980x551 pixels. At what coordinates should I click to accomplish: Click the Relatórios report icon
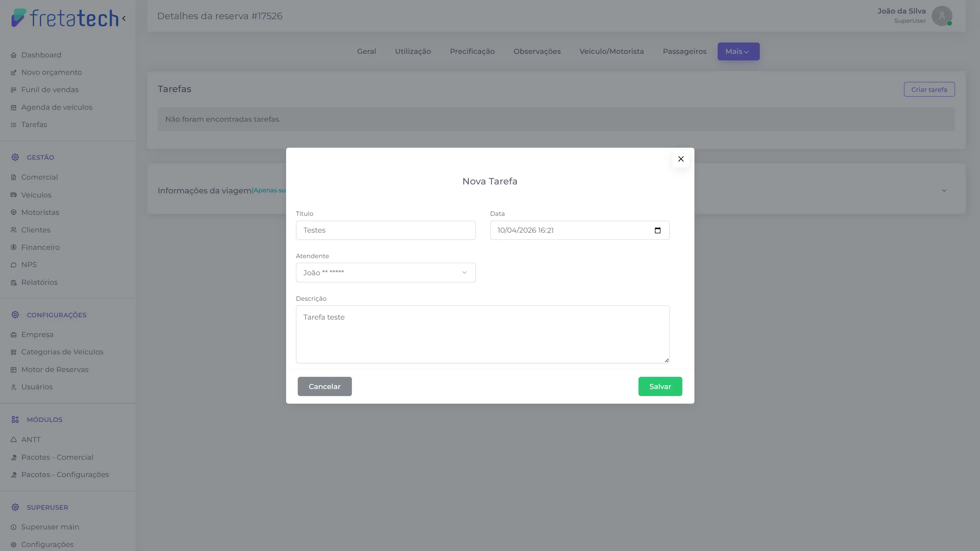coord(14,283)
